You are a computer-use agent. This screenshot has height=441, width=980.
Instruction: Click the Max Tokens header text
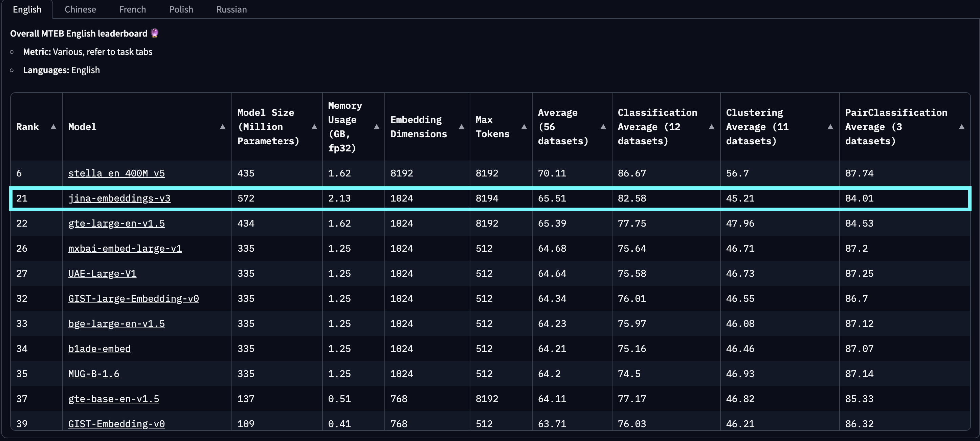click(492, 127)
